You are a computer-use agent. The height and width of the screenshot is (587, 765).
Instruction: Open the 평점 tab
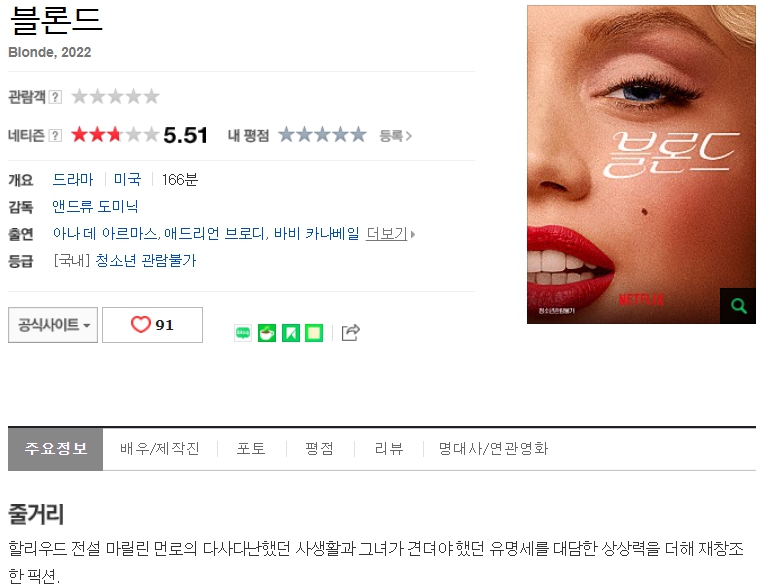pyautogui.click(x=320, y=448)
